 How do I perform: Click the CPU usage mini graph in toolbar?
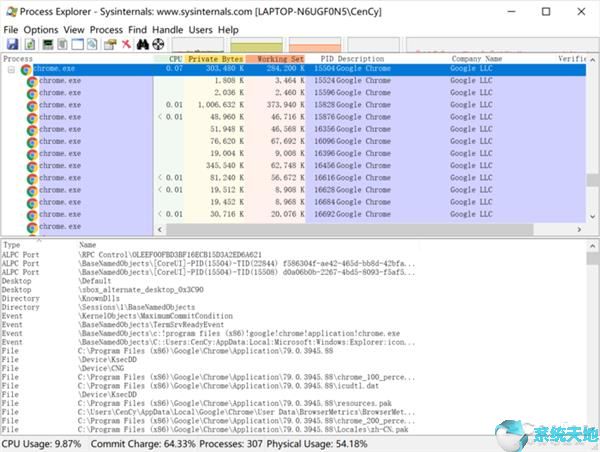(x=198, y=45)
